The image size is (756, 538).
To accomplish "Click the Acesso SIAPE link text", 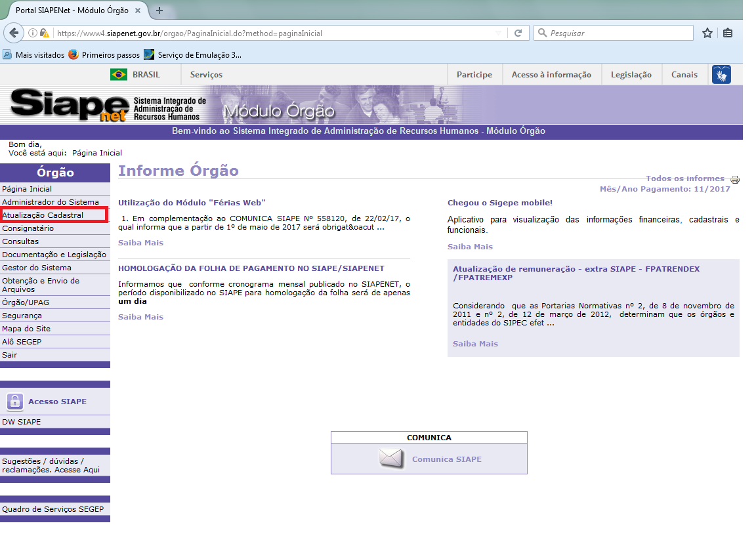I will pyautogui.click(x=57, y=402).
